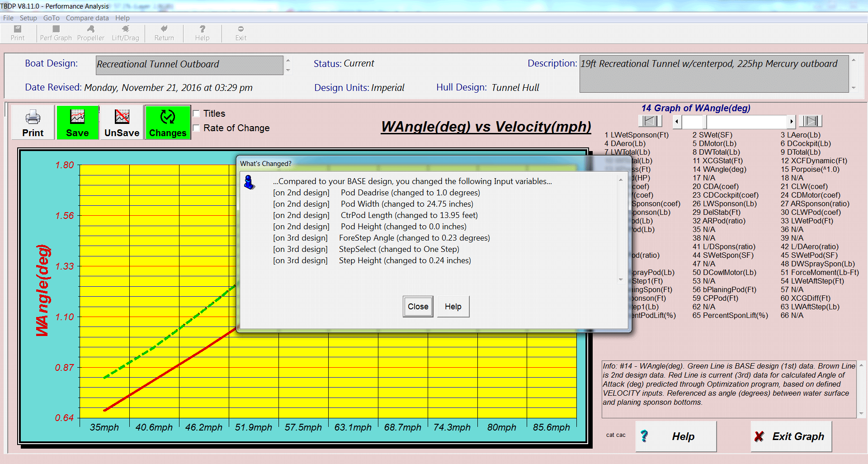The width and height of the screenshot is (868, 464).
Task: Select graph 20 CDA(coef)
Action: [716, 186]
